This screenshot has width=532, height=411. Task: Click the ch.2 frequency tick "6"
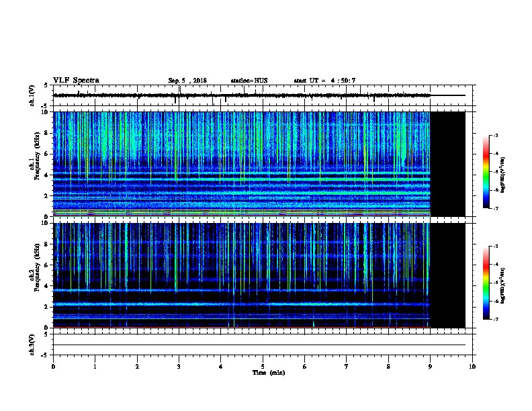47,265
